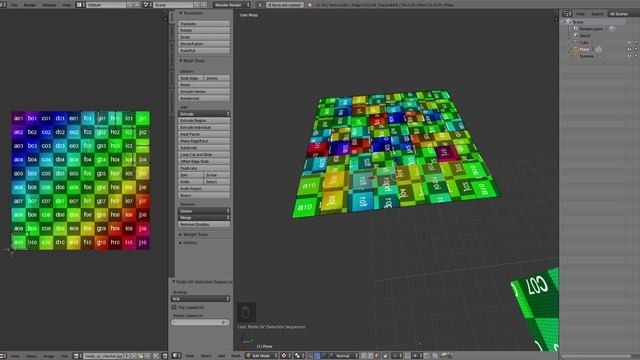Viewport: 640px width, 360px height.
Task: Click Loop Cut and Slide button
Action: [x=204, y=155]
